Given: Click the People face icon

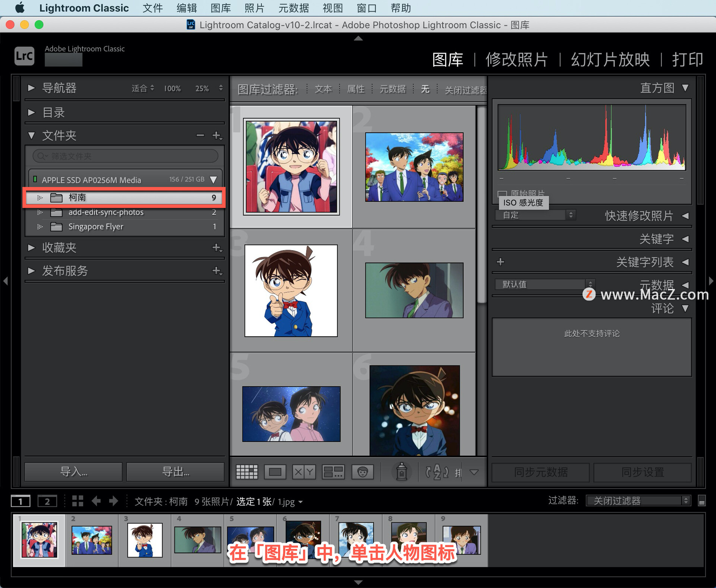Looking at the screenshot, I should tap(362, 472).
